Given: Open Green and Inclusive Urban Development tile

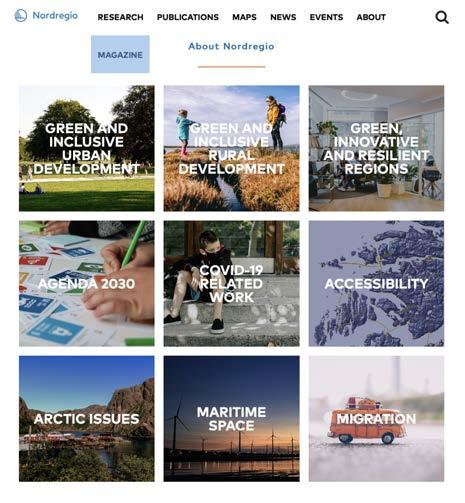Looking at the screenshot, I should [x=87, y=148].
